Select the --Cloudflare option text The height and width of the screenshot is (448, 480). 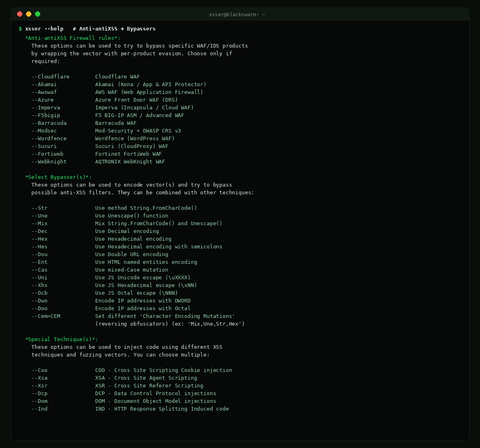(50, 76)
